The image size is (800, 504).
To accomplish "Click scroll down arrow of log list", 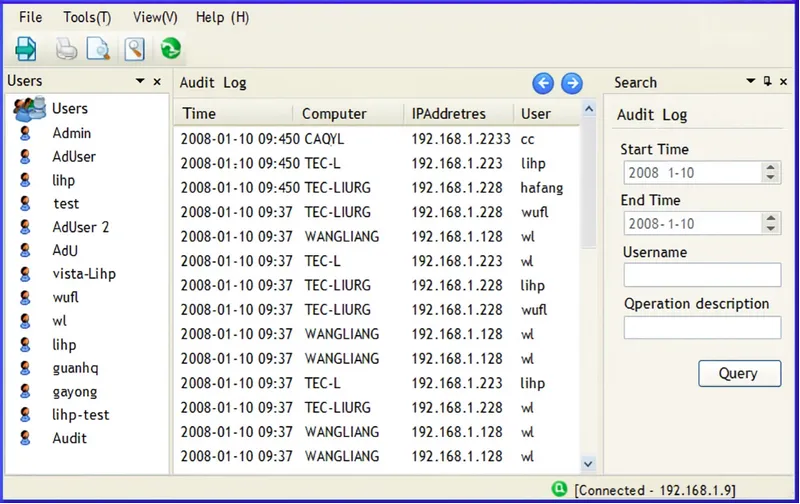I will tap(588, 464).
